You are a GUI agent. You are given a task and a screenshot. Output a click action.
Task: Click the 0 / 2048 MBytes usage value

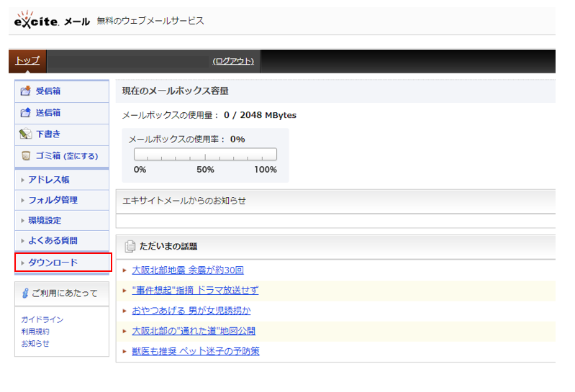(260, 115)
